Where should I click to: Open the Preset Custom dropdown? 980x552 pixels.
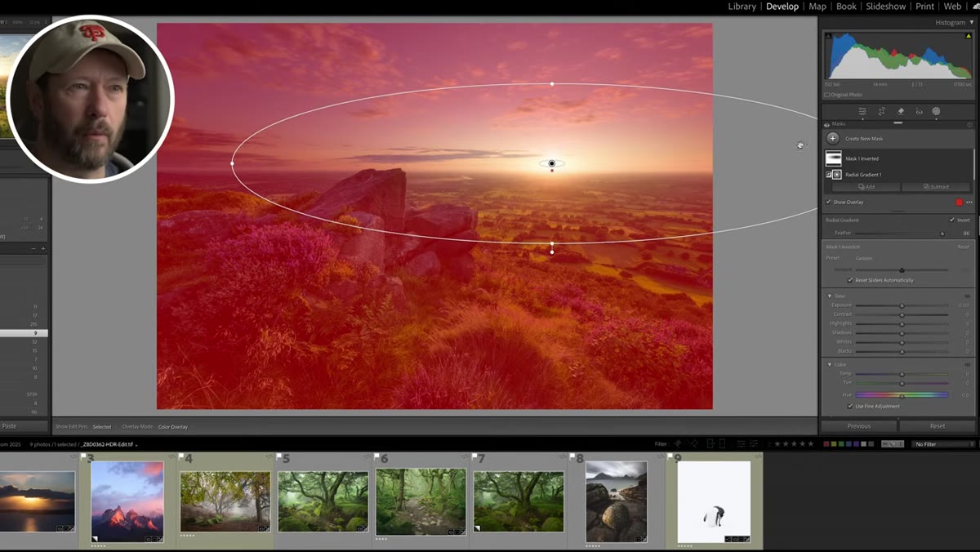[x=864, y=258]
